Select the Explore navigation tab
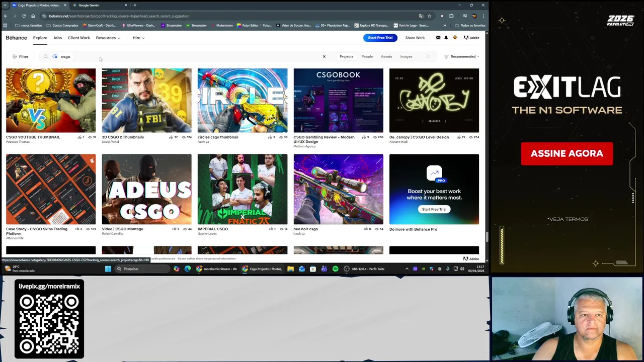This screenshot has height=362, width=644. coord(40,38)
